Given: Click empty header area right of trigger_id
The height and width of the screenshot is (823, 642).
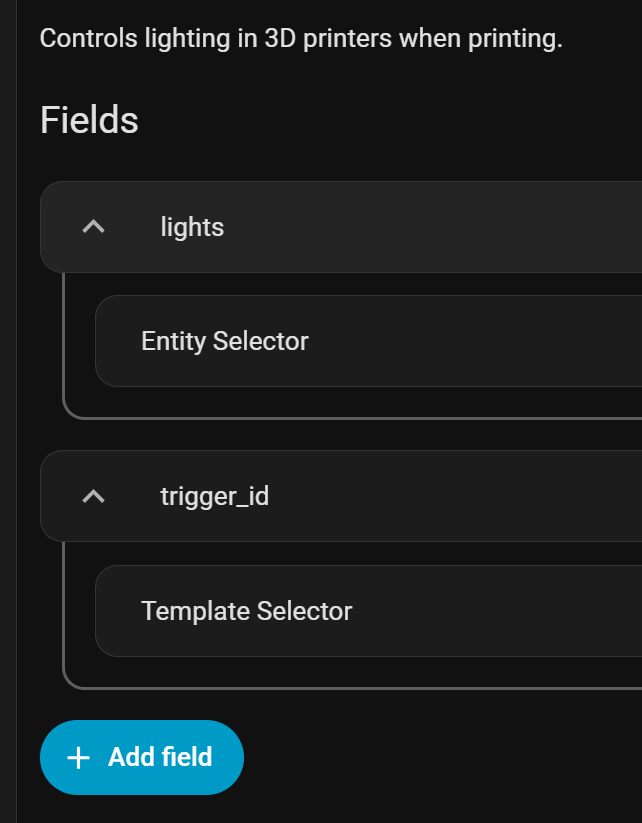Looking at the screenshot, I should pyautogui.click(x=456, y=496).
